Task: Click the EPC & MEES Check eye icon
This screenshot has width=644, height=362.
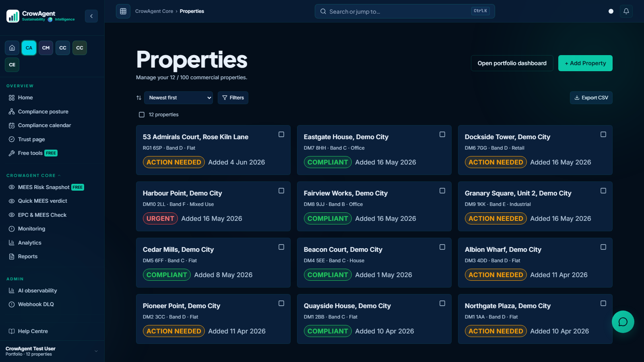Action: (x=12, y=215)
